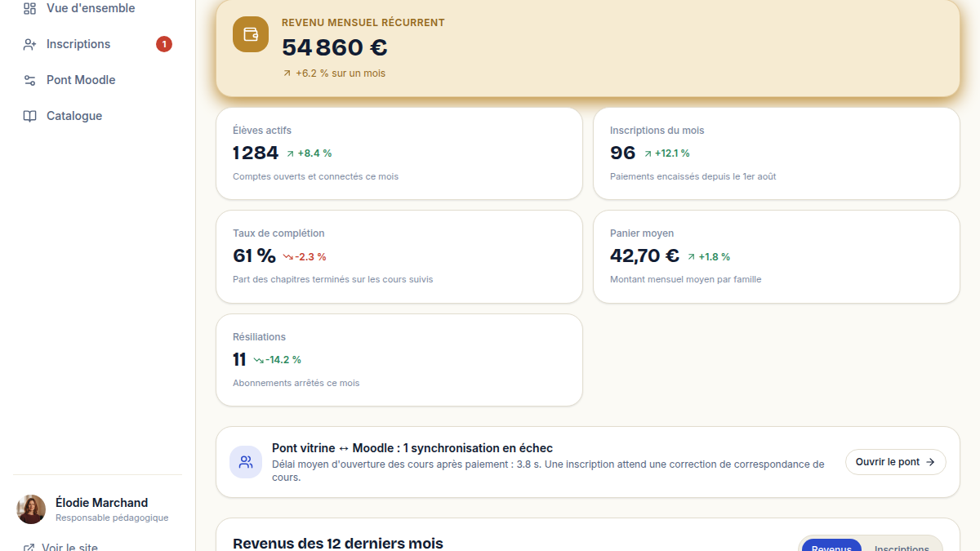Click the 11 cancellations value

point(239,359)
